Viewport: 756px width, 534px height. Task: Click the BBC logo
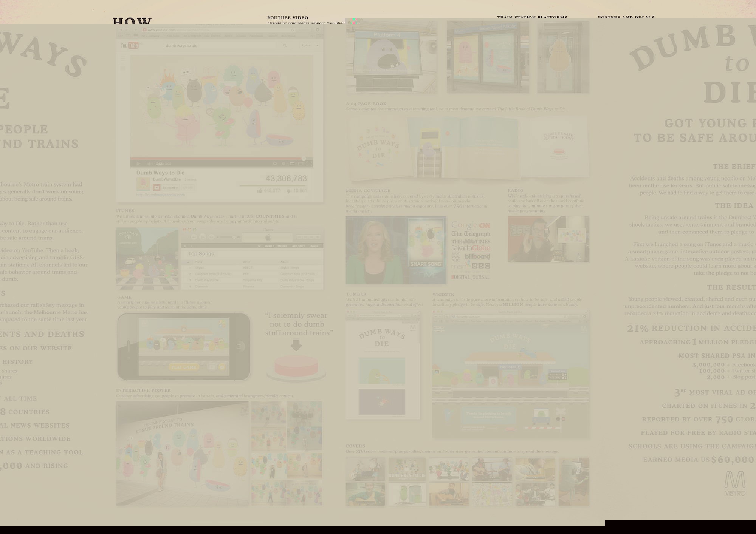coord(481,266)
